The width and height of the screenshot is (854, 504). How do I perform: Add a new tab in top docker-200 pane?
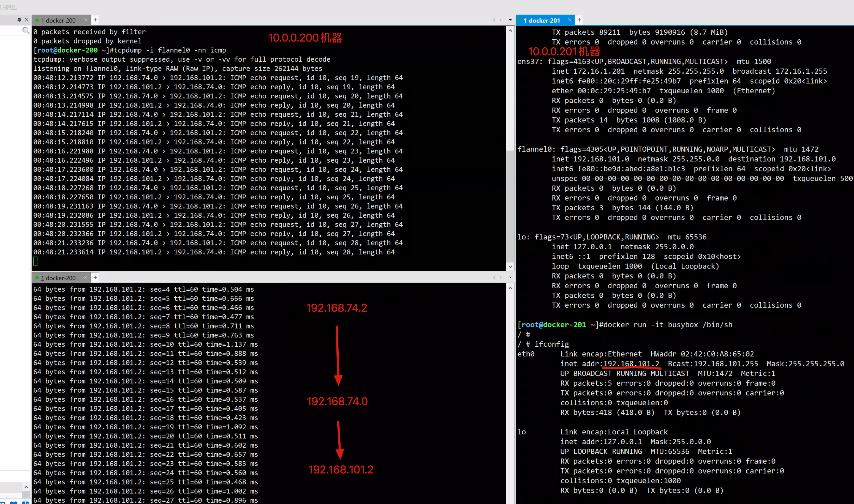click(96, 20)
